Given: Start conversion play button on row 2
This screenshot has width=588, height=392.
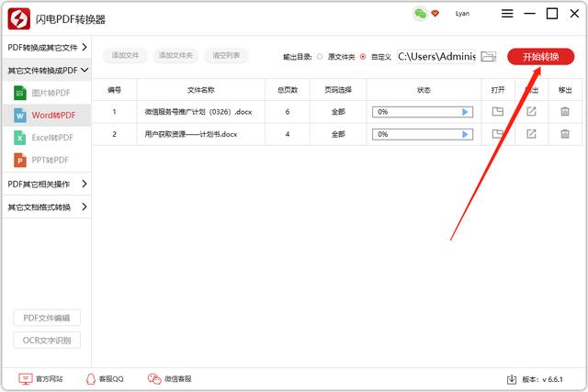Looking at the screenshot, I should click(466, 134).
